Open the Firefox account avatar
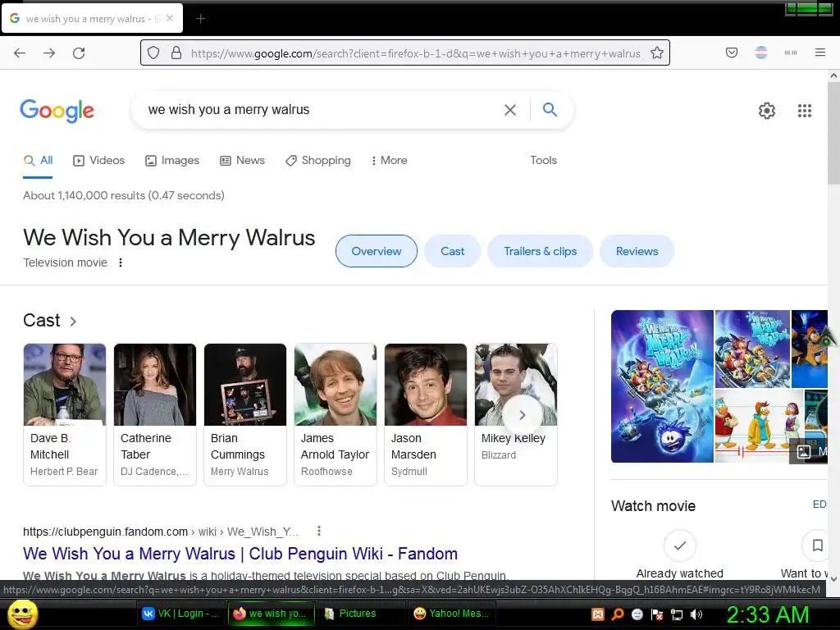 pos(761,52)
